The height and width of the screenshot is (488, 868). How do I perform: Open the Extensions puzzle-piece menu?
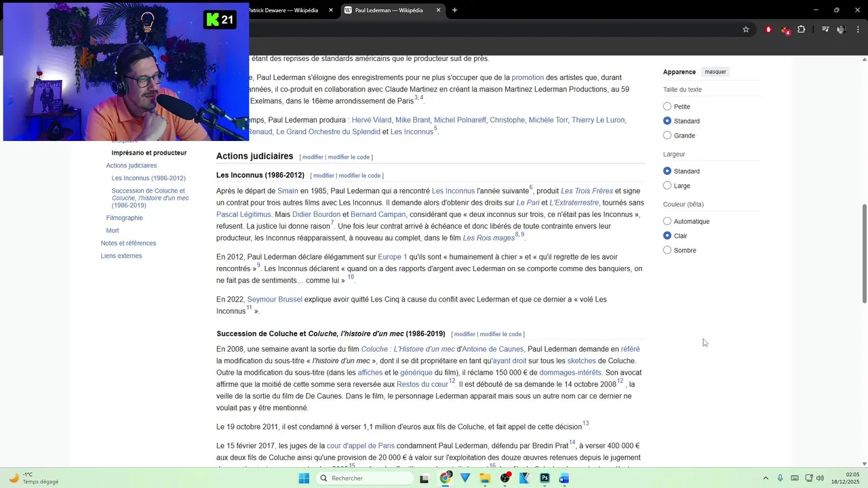(802, 29)
